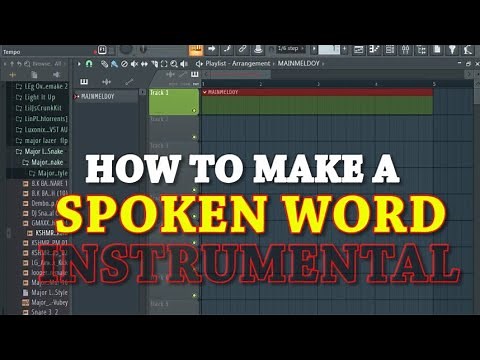This screenshot has width=480, height=360.
Task: Click the browser up-arrow navigation icon
Action: [12, 63]
